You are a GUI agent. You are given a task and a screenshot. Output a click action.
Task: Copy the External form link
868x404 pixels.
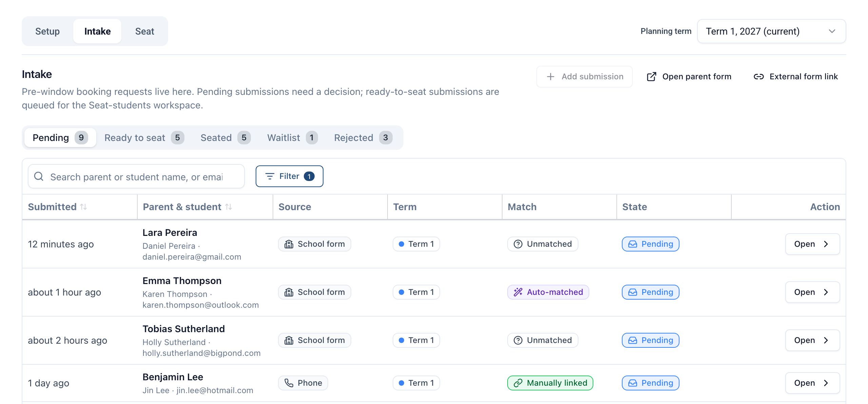coord(795,77)
